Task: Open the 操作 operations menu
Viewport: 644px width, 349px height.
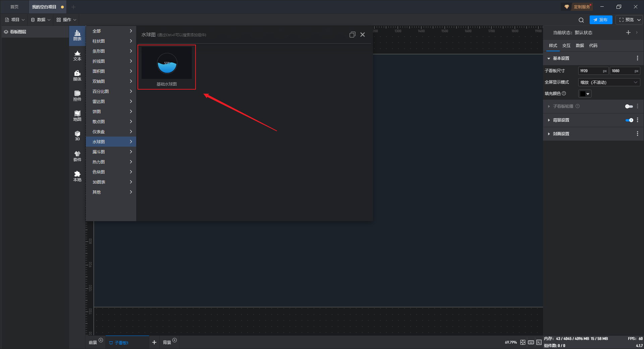Action: (66, 20)
